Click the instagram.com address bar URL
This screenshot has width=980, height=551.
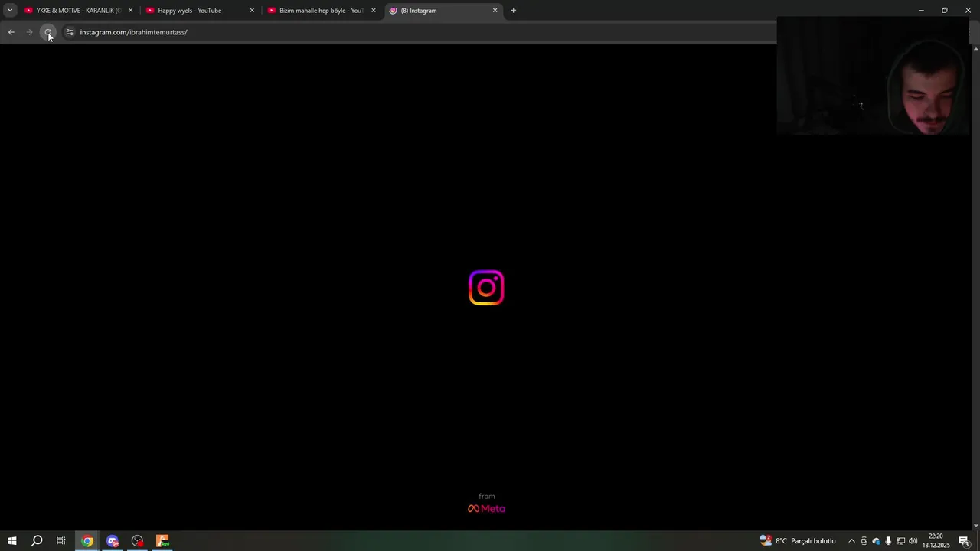point(133,32)
